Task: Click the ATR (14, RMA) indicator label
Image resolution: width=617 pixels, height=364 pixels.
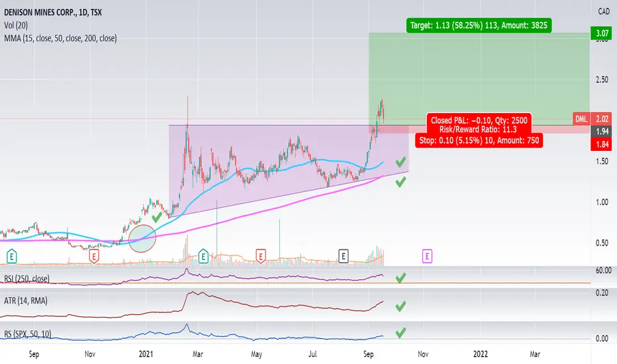Action: [x=26, y=301]
